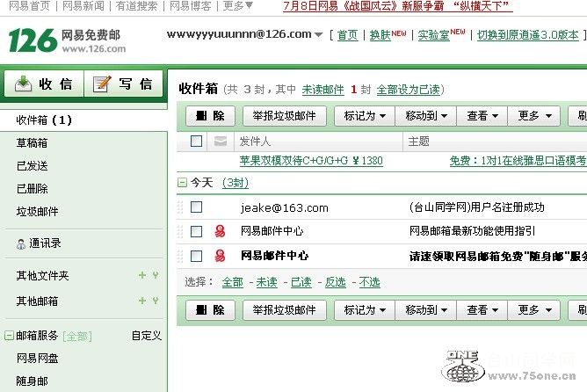Open mail titled 网易邮箱最新功能使用指引
Viewport: 587px width, 392px height.
point(473,231)
